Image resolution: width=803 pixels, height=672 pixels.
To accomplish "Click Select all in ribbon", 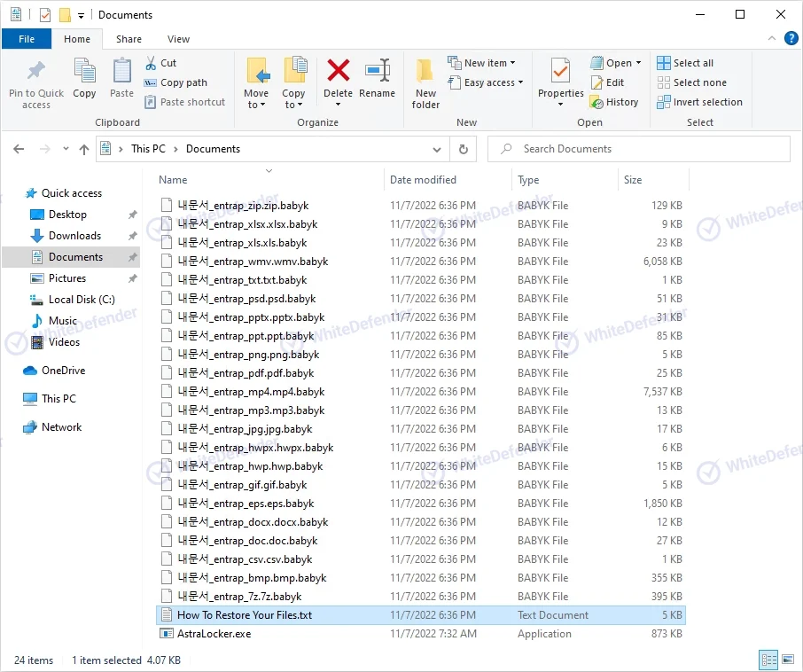I will point(685,63).
